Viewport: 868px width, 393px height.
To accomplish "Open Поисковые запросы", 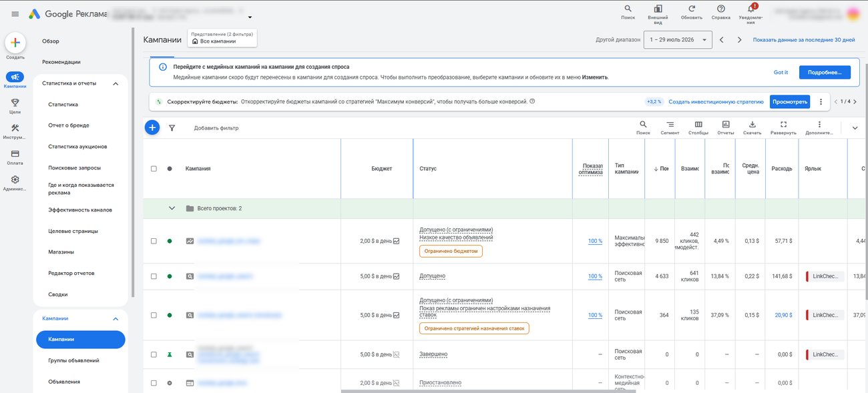I will coord(75,167).
